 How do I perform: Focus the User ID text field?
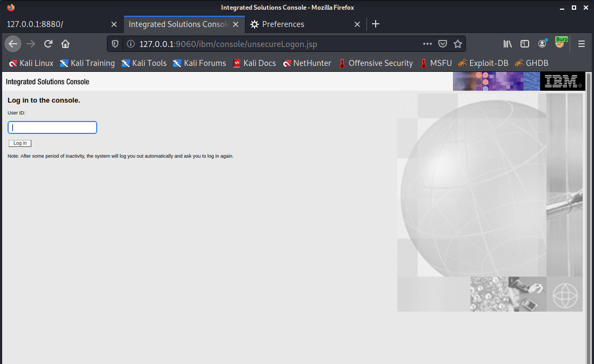click(x=52, y=127)
